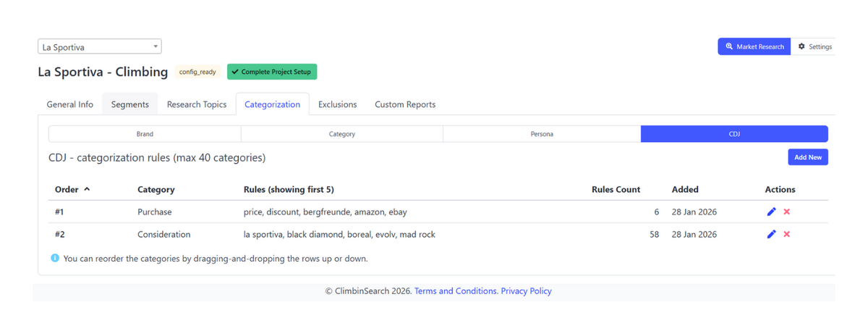Select Category rules sub-tab
The width and height of the screenshot is (868, 326).
click(341, 134)
